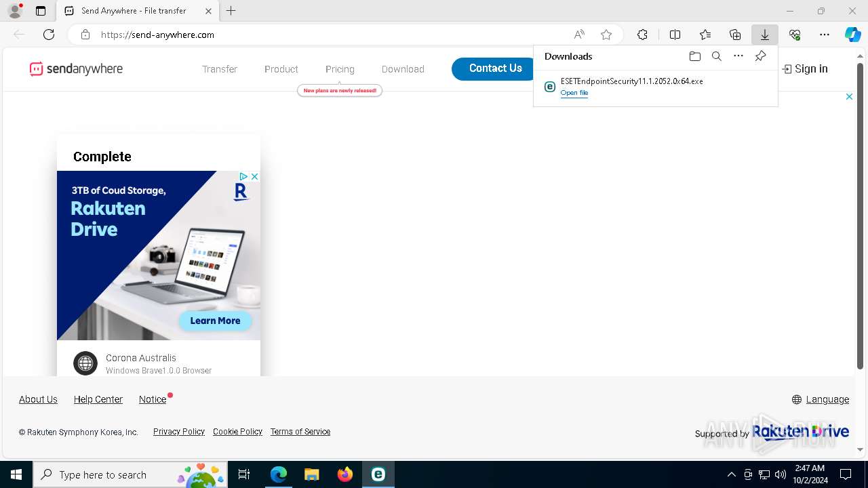Toggle the Downloads toolbar button

(764, 35)
